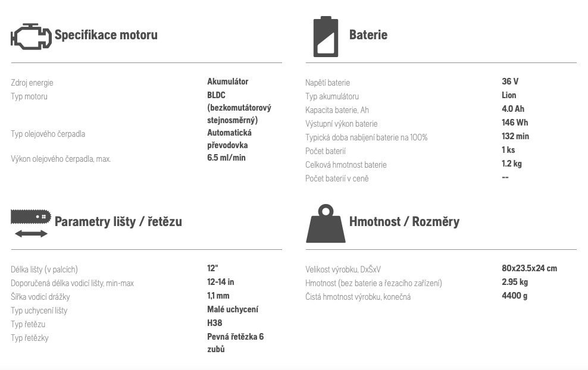588x370 pixels.
Task: Click the Počet baterií v ceně label
Action: (x=337, y=178)
